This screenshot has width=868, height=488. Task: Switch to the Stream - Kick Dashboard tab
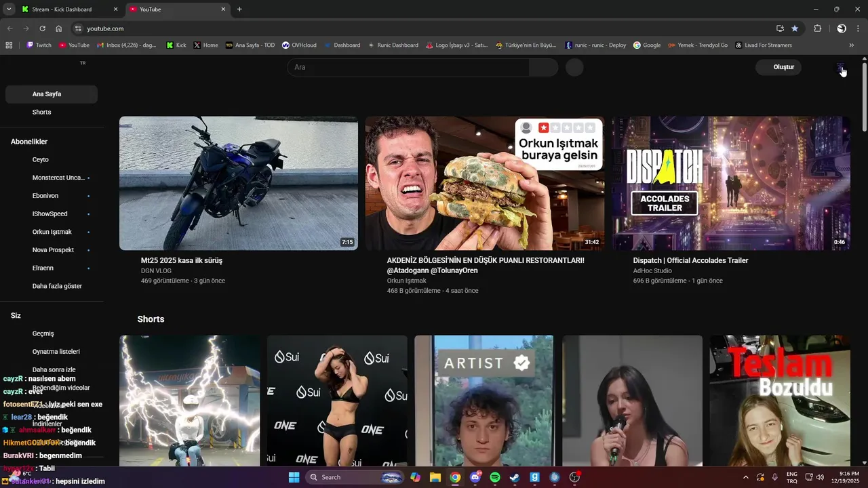pyautogui.click(x=70, y=9)
